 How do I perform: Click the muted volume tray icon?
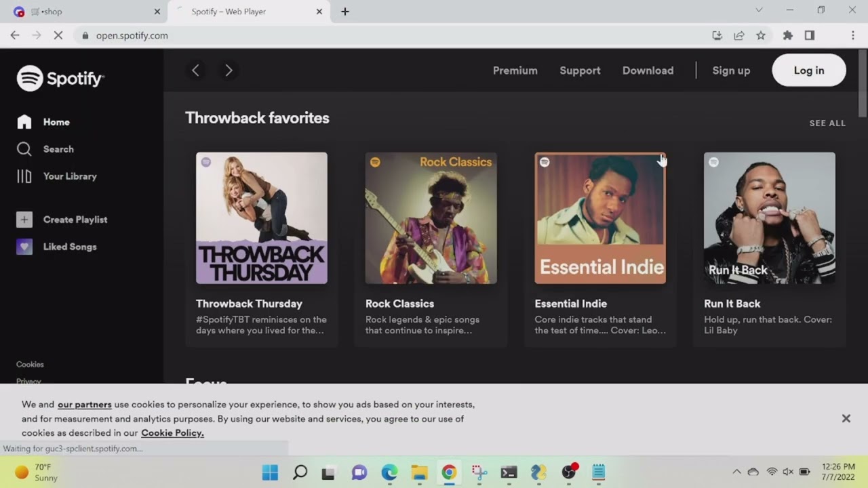click(x=788, y=472)
